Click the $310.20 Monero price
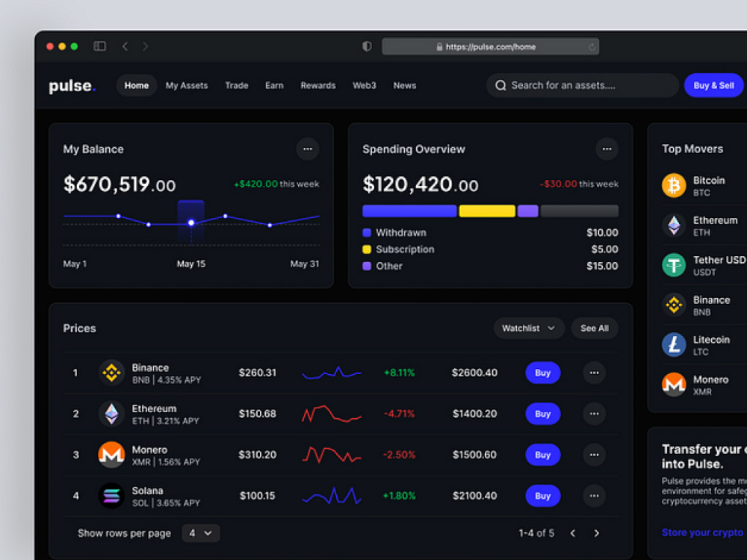The height and width of the screenshot is (560, 747). (257, 455)
